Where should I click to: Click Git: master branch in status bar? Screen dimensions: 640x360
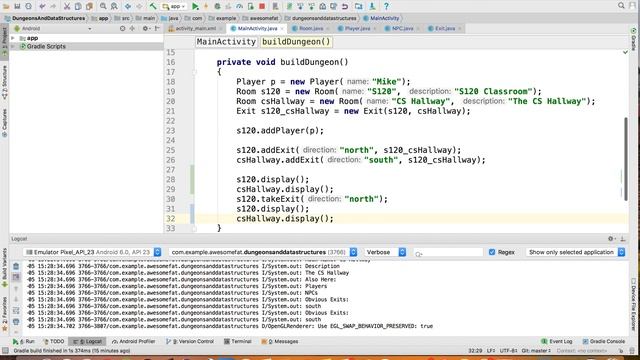tap(536, 351)
